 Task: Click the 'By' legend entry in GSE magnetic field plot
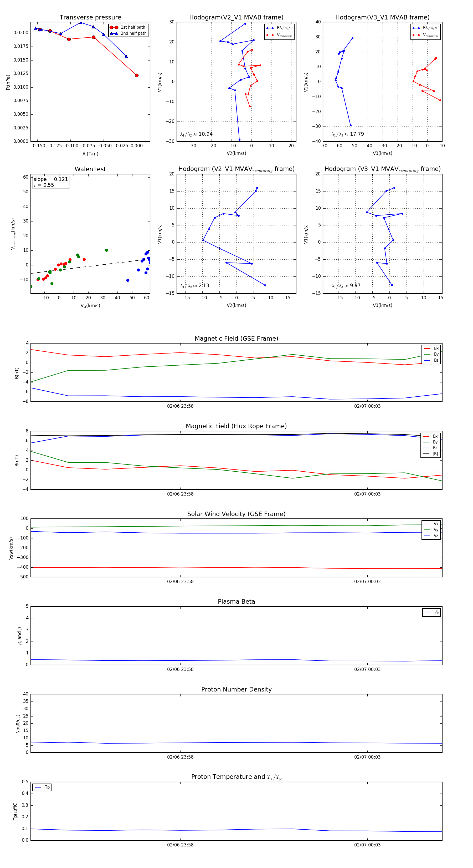tap(431, 355)
